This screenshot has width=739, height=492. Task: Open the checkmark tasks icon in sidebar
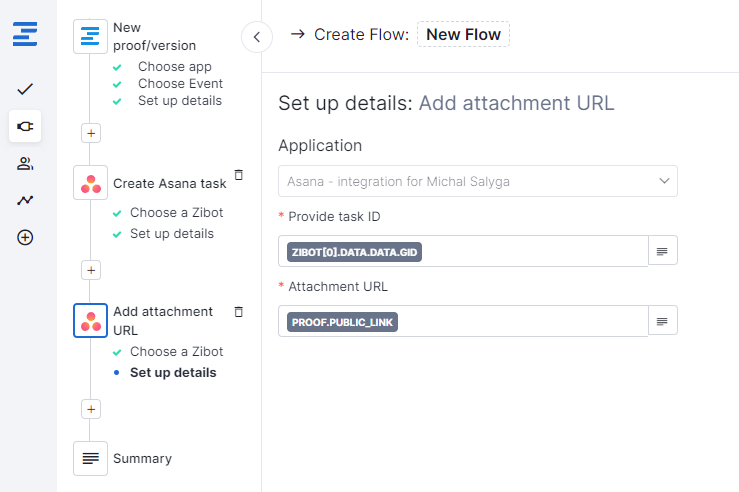pyautogui.click(x=25, y=89)
